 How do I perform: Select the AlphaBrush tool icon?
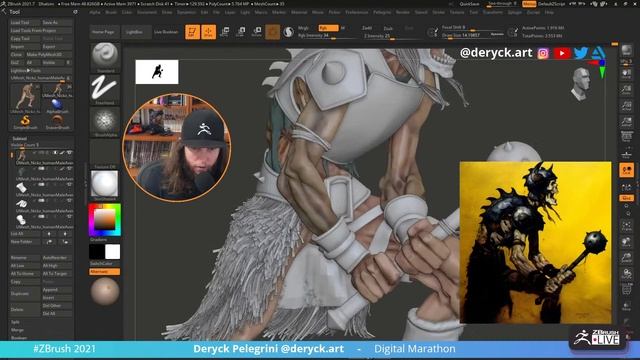(x=58, y=106)
